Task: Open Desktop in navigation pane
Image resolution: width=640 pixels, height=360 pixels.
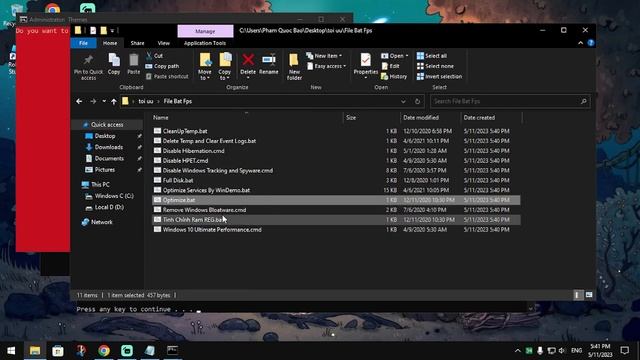Action: (105, 136)
